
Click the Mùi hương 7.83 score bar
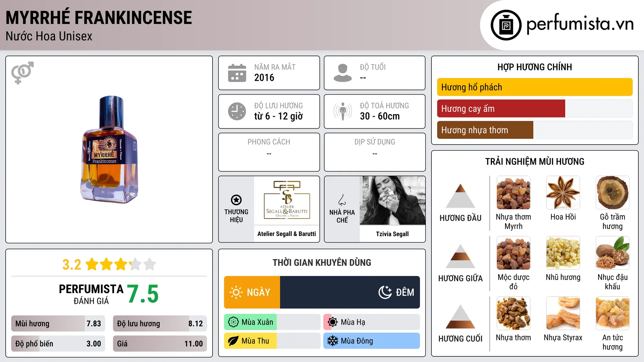pos(58,324)
